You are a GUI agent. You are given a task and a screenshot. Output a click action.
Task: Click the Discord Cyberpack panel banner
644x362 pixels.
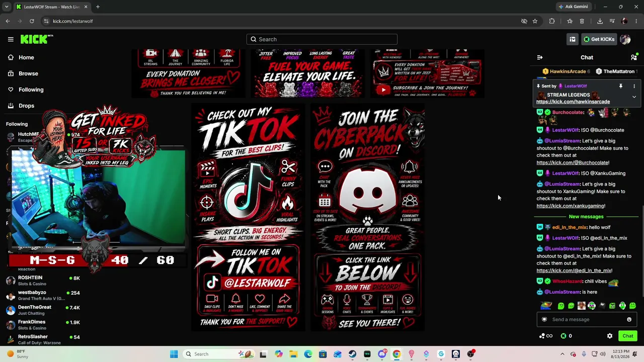[x=368, y=218]
